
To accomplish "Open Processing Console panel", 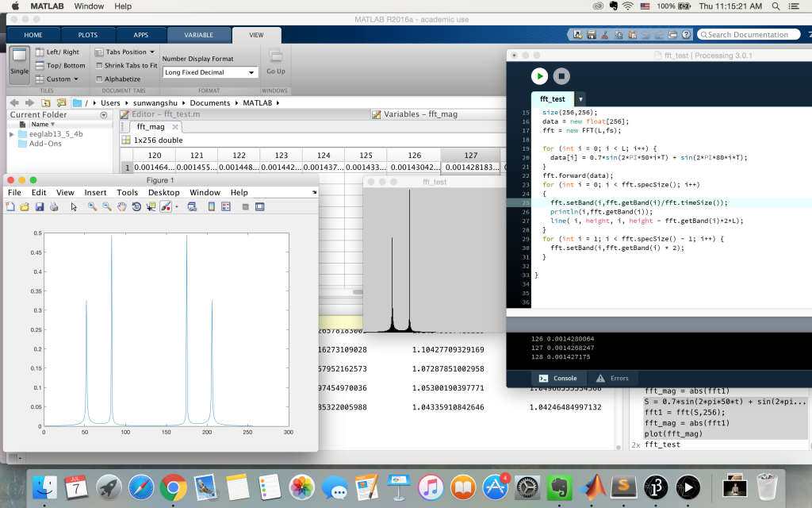I will [557, 378].
